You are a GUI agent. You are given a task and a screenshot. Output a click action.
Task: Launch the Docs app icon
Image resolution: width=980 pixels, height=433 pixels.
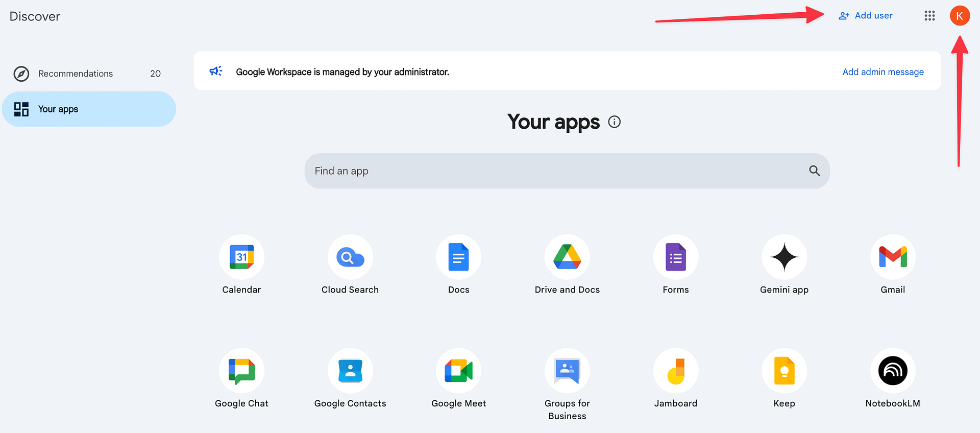click(458, 257)
